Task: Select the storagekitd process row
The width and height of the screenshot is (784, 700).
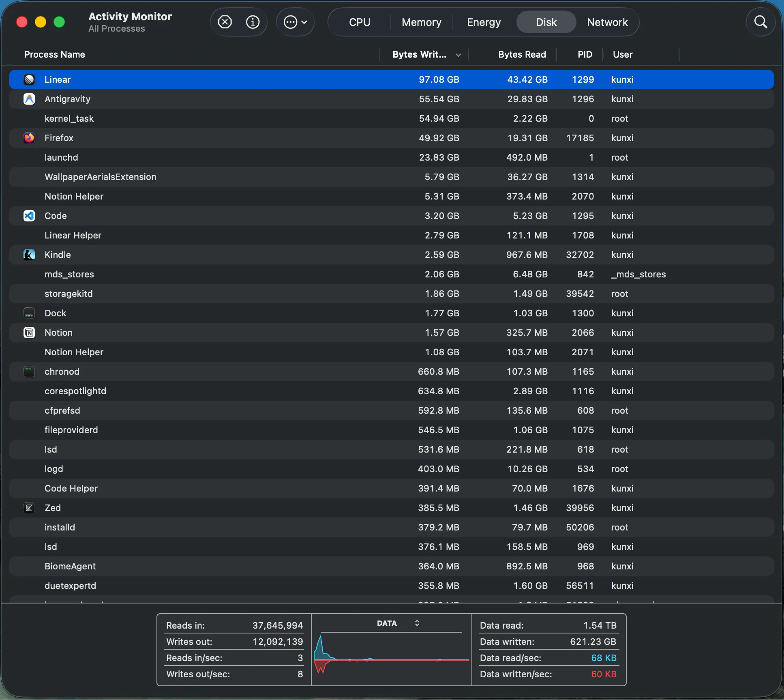Action: (392, 294)
